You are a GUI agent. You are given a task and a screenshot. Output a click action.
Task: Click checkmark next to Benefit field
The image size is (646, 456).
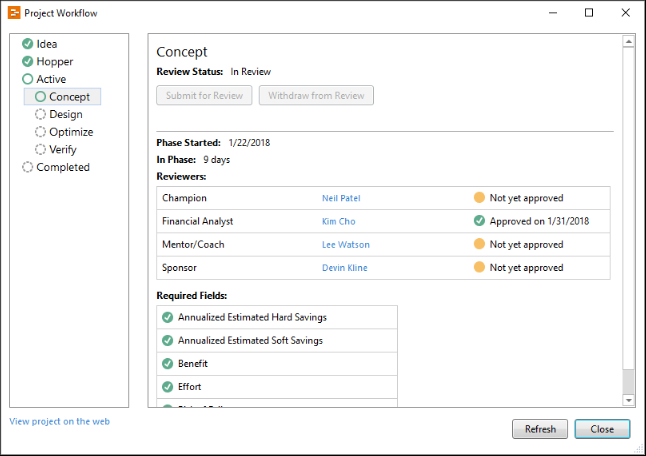(x=168, y=364)
